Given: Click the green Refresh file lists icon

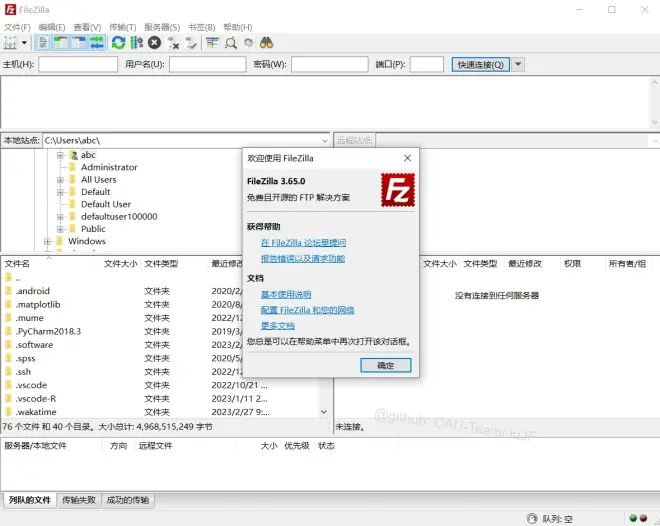Looking at the screenshot, I should click(x=119, y=43).
